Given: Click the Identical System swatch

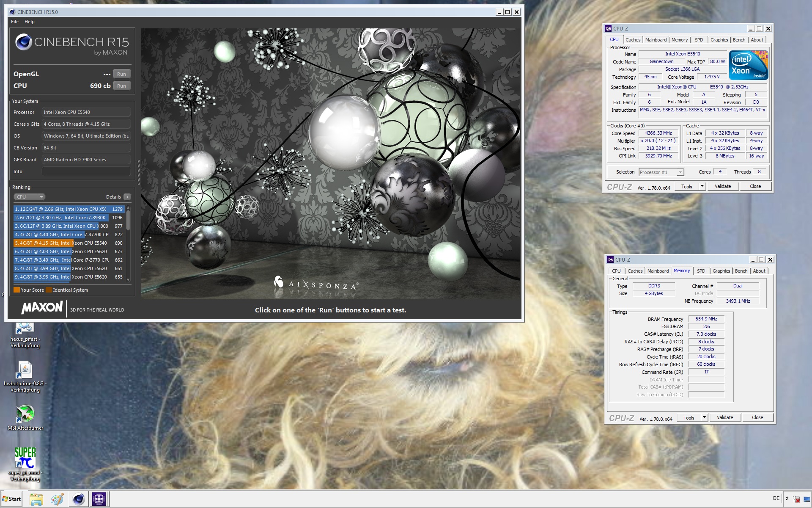Looking at the screenshot, I should (x=49, y=290).
